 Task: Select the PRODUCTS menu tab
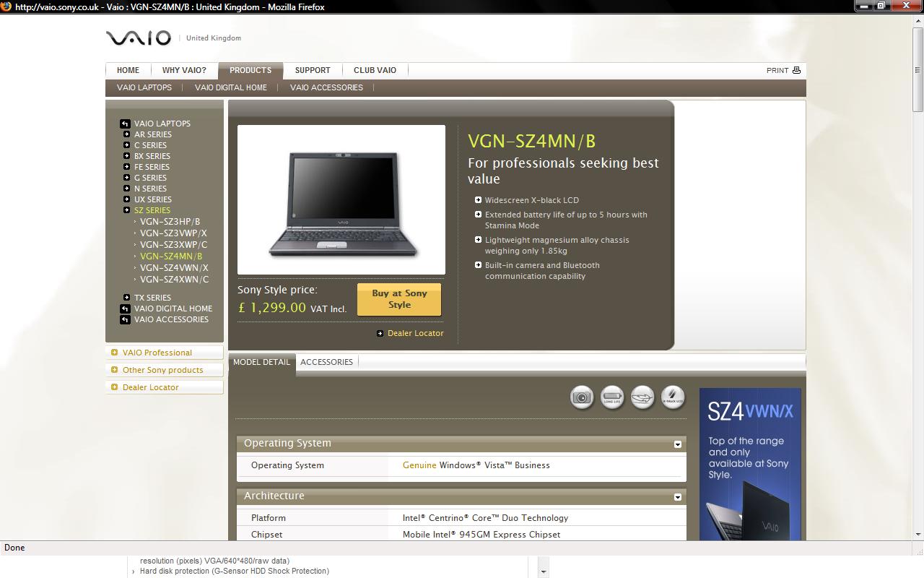click(250, 70)
